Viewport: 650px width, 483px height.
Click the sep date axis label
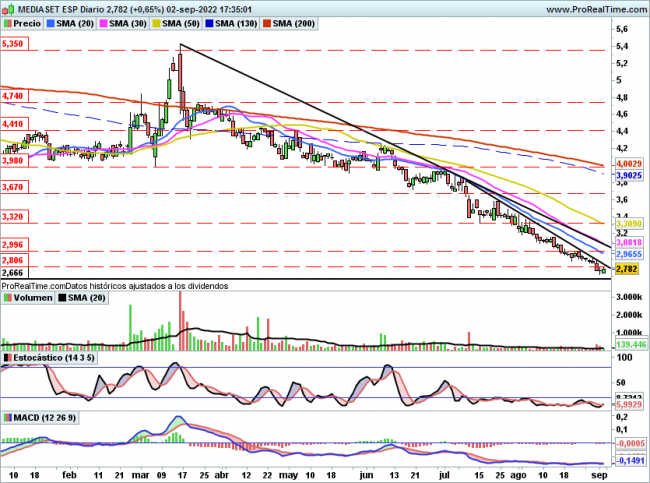[599, 475]
